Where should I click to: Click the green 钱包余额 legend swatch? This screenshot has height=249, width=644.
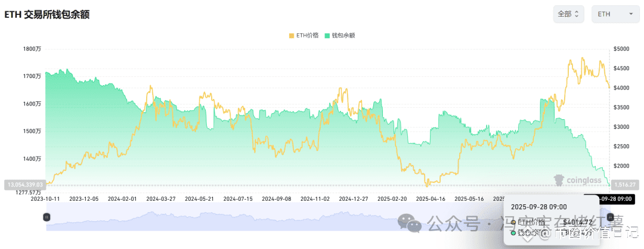pos(327,36)
